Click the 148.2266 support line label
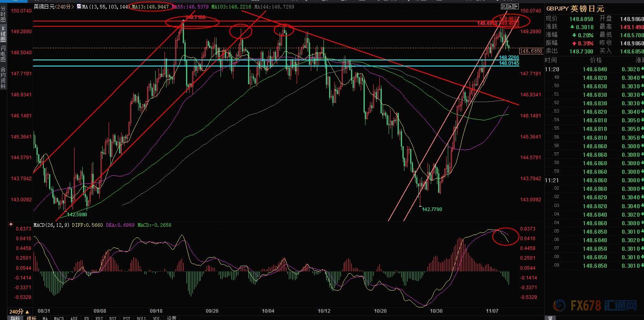Viewport: 644px width, 320px height. (x=509, y=58)
